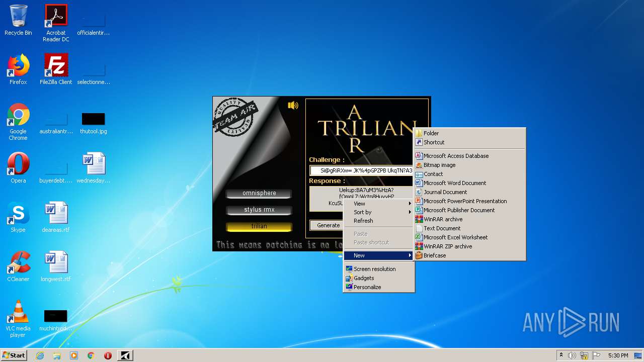644x362 pixels.
Task: Create a new Contact
Action: 469,174
